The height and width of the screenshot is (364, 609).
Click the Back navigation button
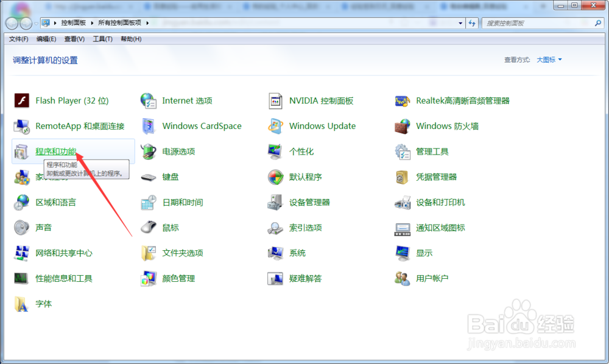(12, 23)
